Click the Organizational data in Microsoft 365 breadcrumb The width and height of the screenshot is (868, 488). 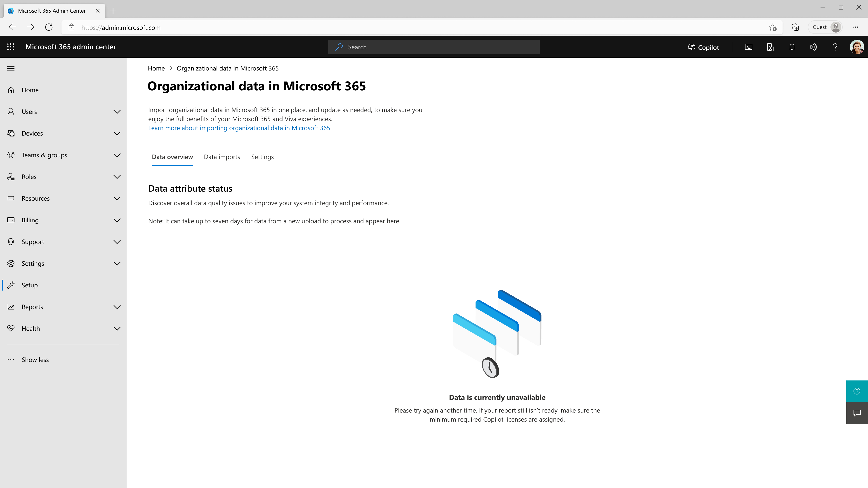pos(227,68)
